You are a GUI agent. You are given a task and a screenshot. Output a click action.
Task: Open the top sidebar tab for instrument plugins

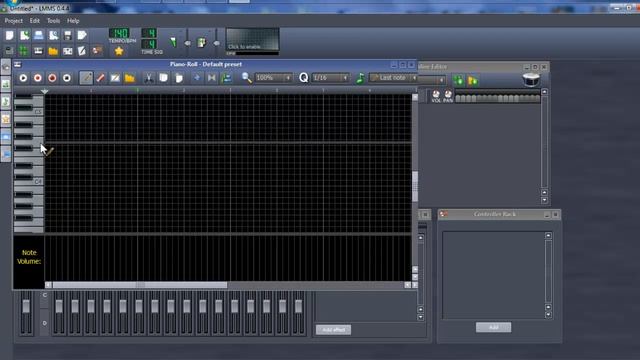[6, 67]
